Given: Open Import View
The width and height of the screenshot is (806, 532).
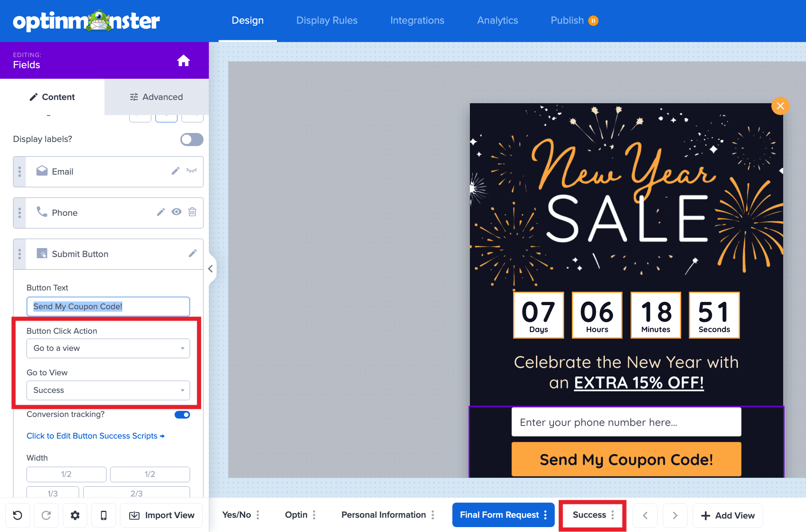Looking at the screenshot, I should click(161, 515).
